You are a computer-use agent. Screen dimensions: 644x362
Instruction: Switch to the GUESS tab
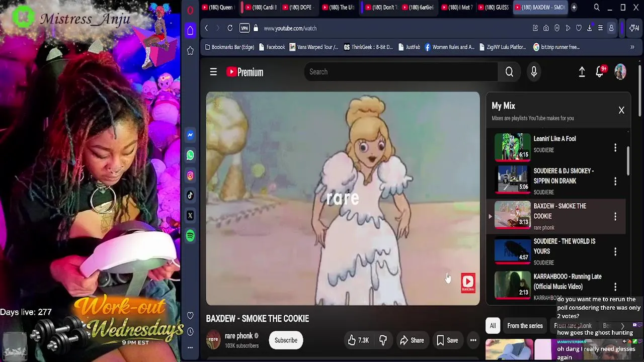pos(494,8)
